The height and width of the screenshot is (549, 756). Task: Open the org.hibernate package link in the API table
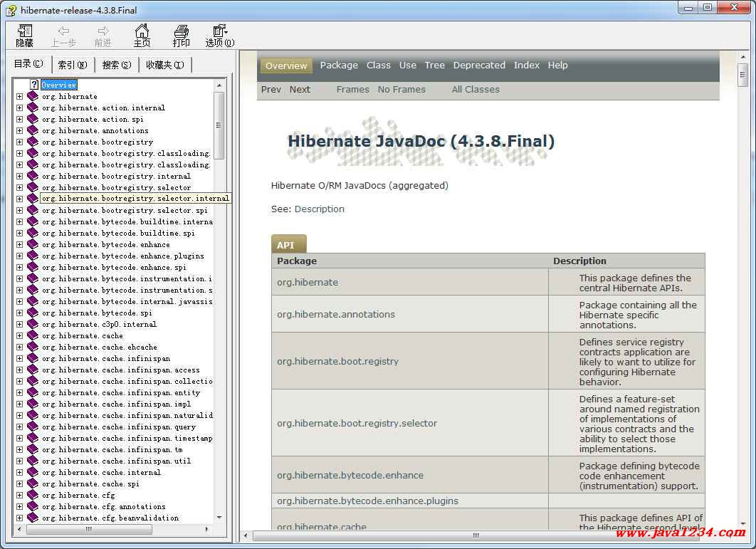point(308,282)
